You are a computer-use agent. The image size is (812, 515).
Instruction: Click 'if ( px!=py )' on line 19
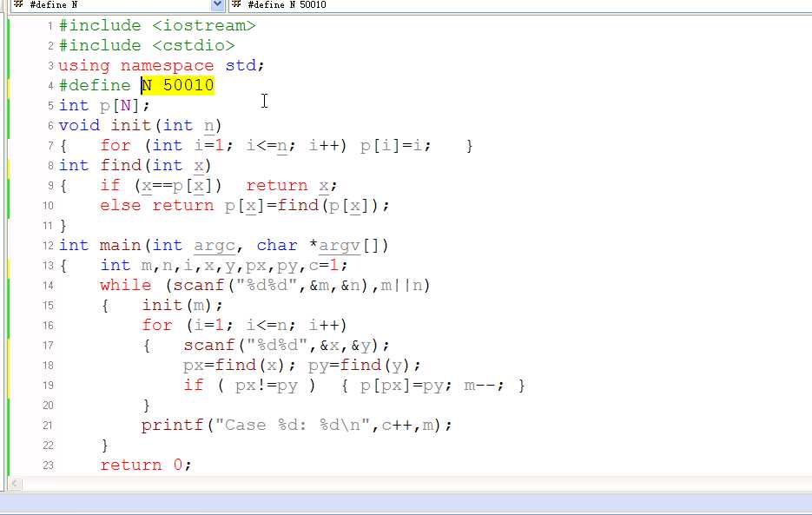point(249,386)
